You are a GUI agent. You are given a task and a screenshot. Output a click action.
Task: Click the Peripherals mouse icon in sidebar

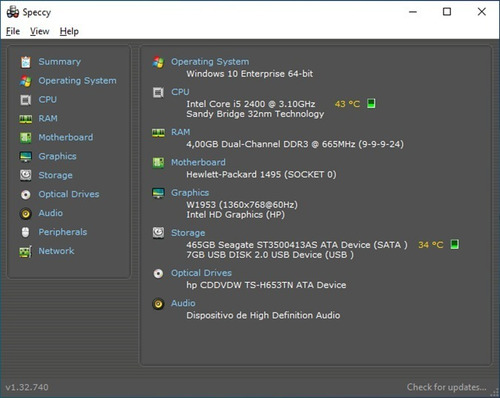tap(26, 232)
